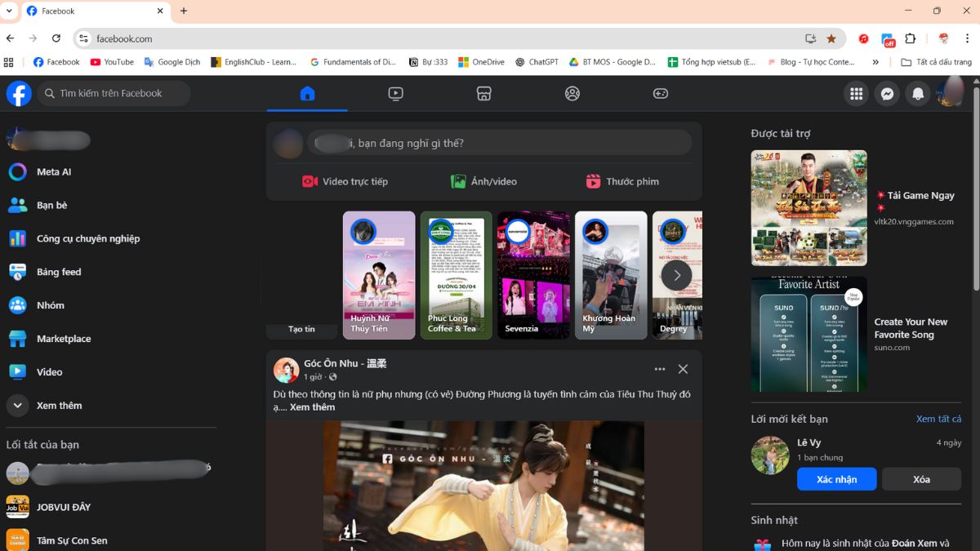Click the 'bạn đang nghĩ gì thế?' composer box

click(500, 143)
